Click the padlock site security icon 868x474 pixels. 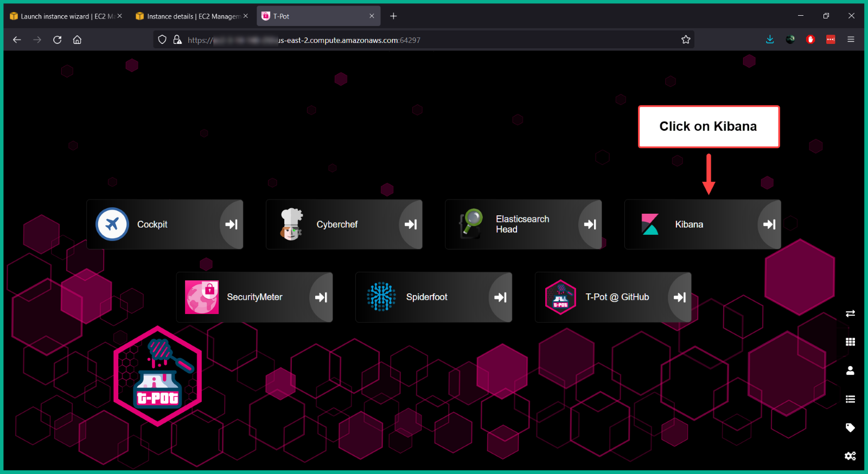click(x=177, y=40)
